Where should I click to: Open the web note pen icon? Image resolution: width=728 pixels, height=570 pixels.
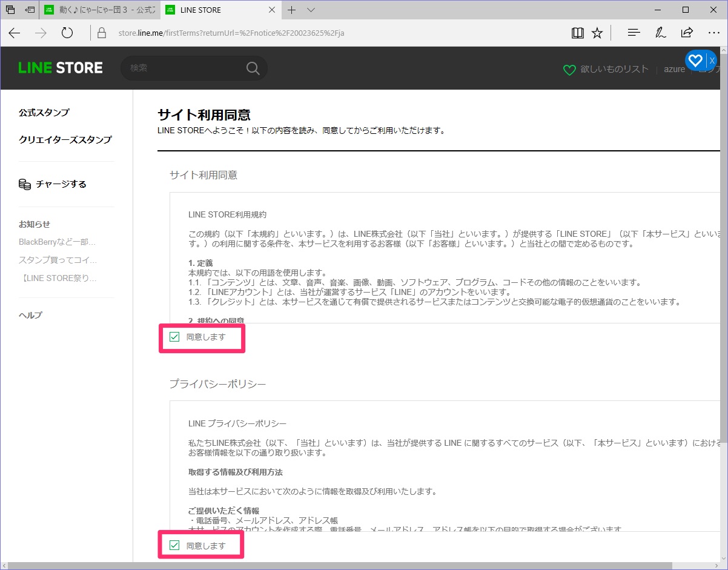pyautogui.click(x=660, y=33)
